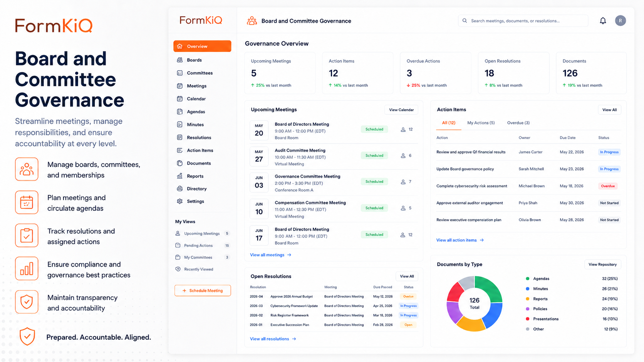Follow the View all action items link
644x362 pixels.
coord(460,240)
